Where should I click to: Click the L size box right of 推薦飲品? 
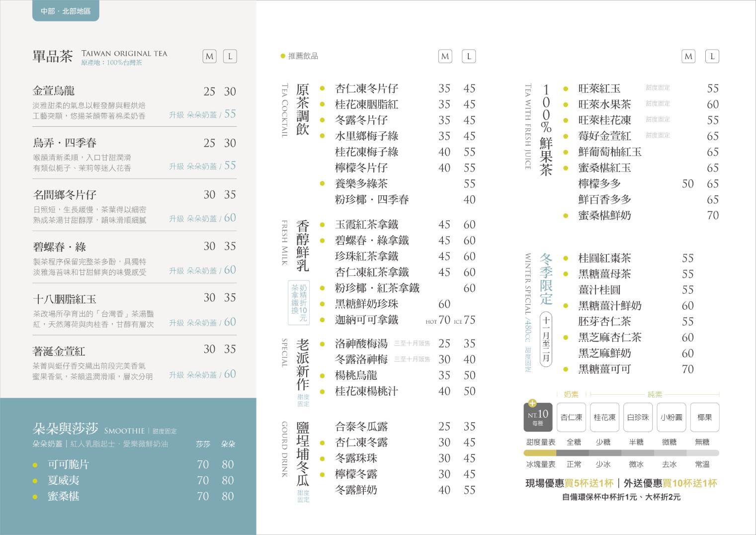point(469,56)
